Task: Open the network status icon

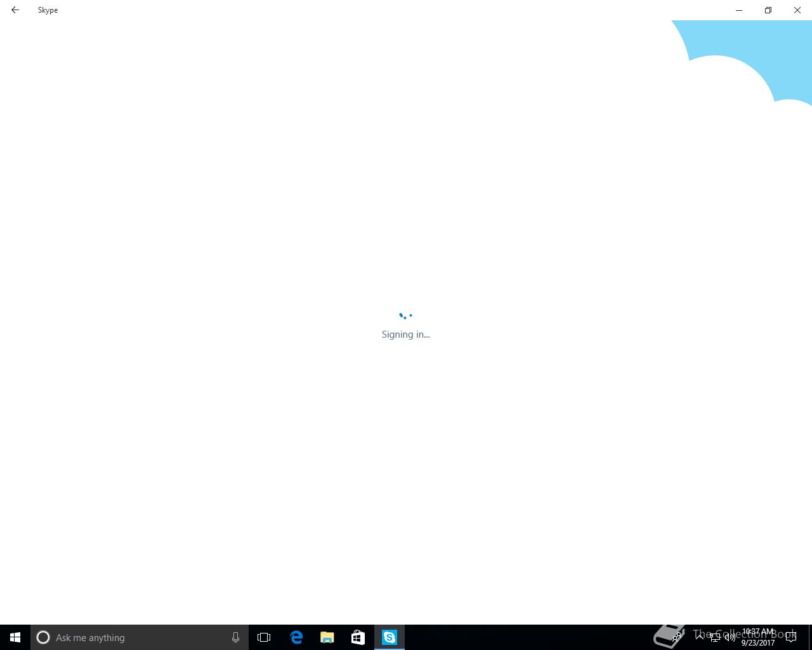Action: tap(715, 637)
